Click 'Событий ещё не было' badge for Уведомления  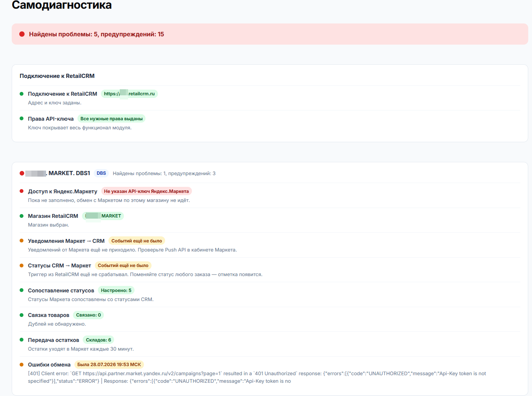[137, 241]
